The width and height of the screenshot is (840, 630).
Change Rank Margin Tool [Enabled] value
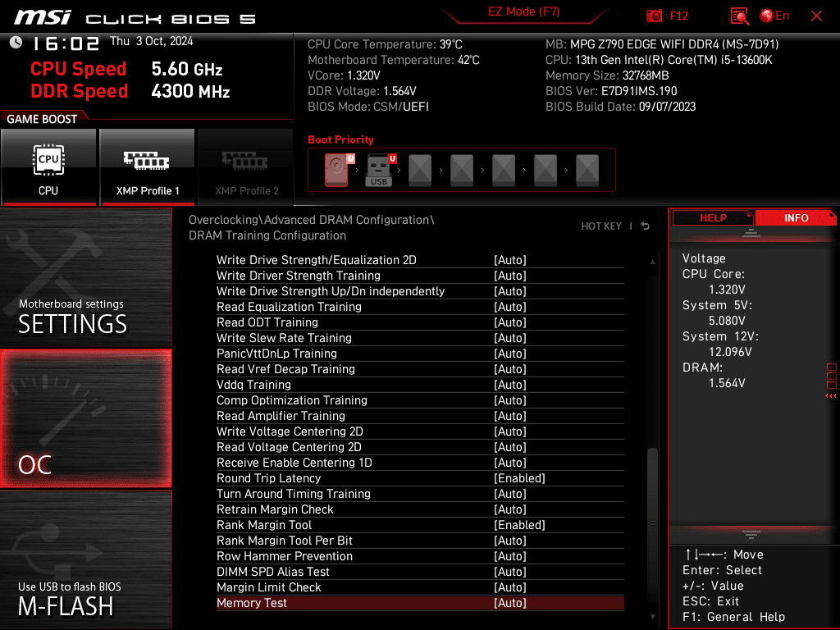tap(519, 524)
